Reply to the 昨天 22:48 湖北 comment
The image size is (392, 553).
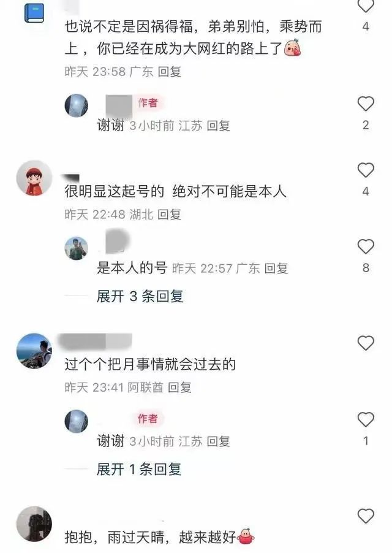click(170, 214)
